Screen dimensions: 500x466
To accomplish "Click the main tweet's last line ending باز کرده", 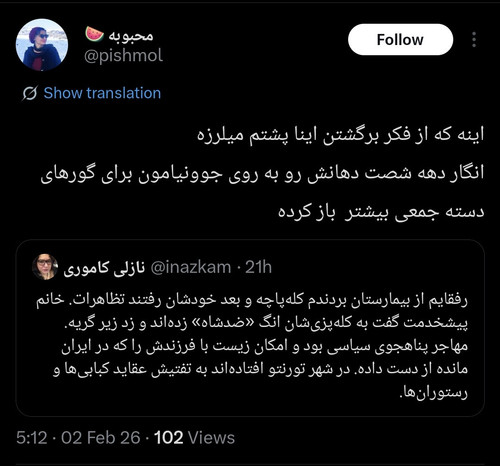I will coord(381,212).
